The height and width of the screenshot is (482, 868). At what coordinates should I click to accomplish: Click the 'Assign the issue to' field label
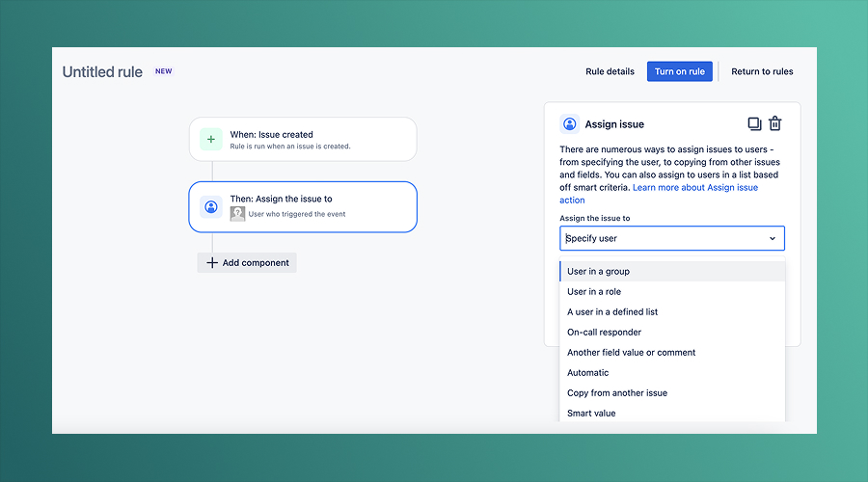coord(594,218)
